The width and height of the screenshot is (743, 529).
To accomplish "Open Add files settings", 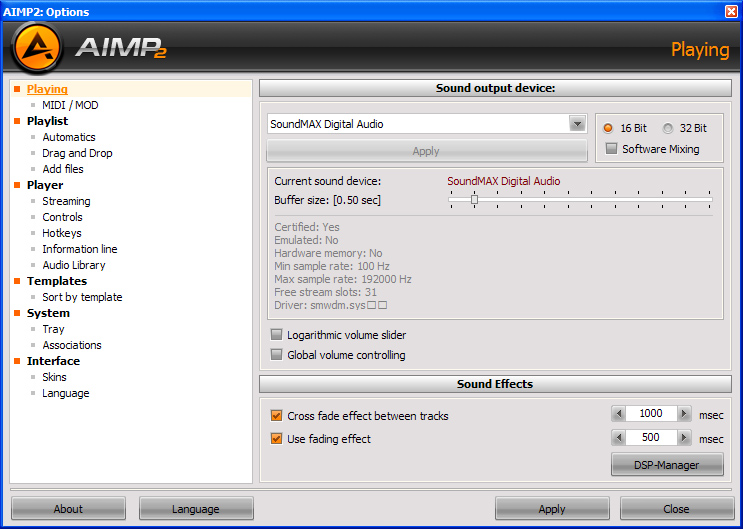I will point(63,169).
